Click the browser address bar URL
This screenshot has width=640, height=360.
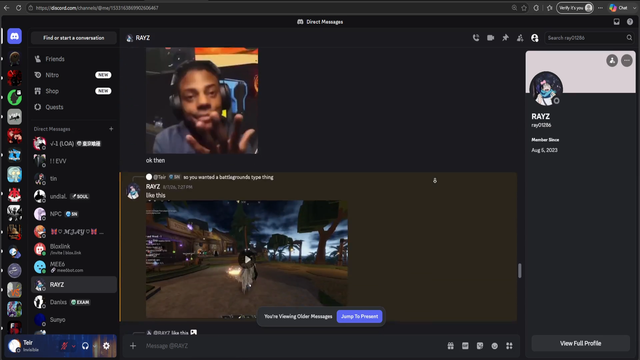click(x=97, y=8)
